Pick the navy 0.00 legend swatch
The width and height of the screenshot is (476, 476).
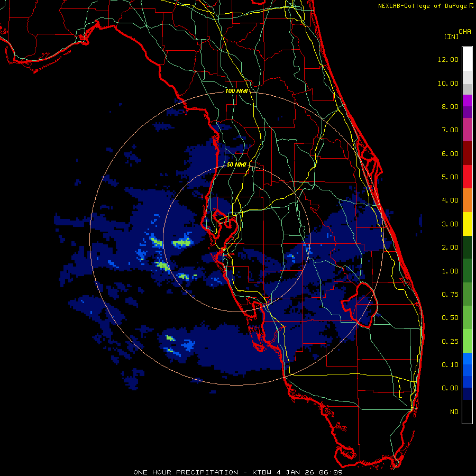pos(467,393)
